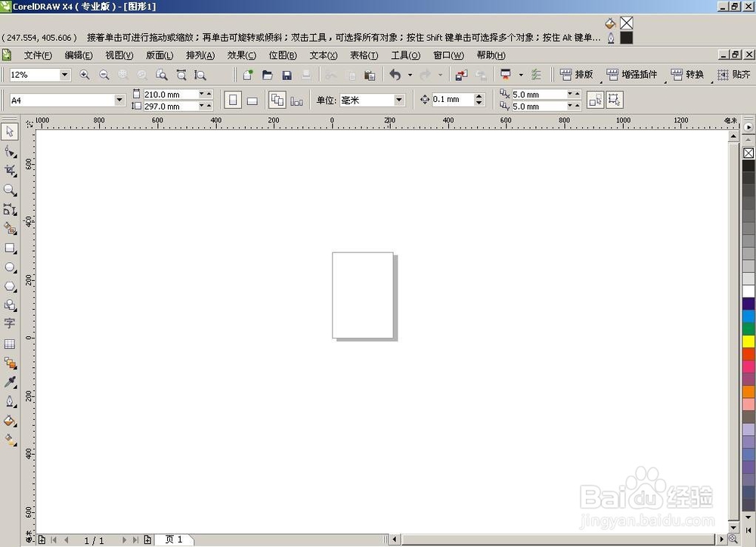Select the Table tool

10,344
